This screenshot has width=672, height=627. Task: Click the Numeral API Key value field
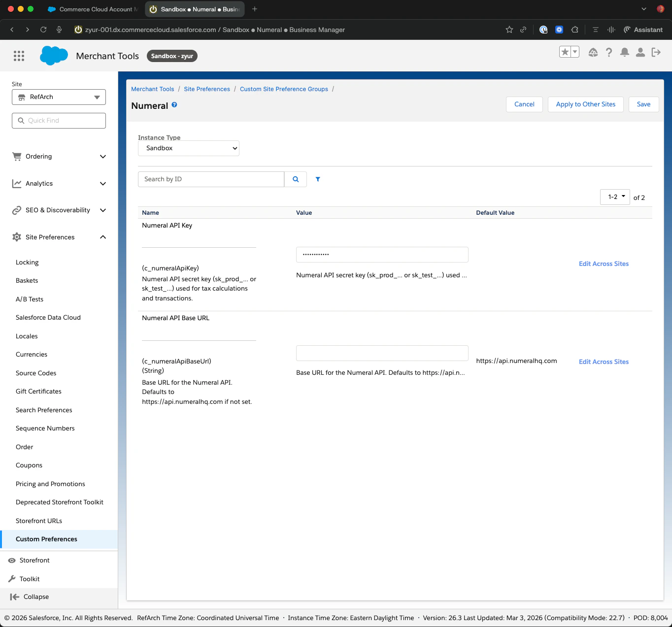(x=382, y=255)
